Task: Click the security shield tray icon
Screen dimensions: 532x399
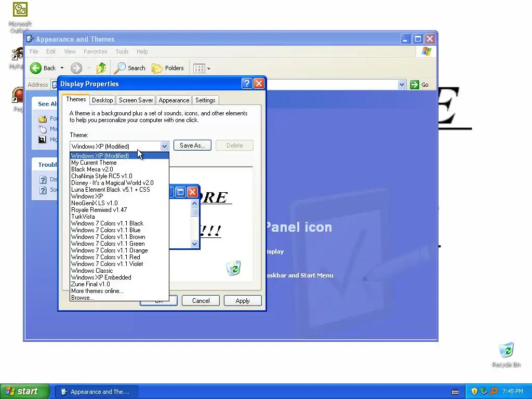Action: [x=474, y=391]
